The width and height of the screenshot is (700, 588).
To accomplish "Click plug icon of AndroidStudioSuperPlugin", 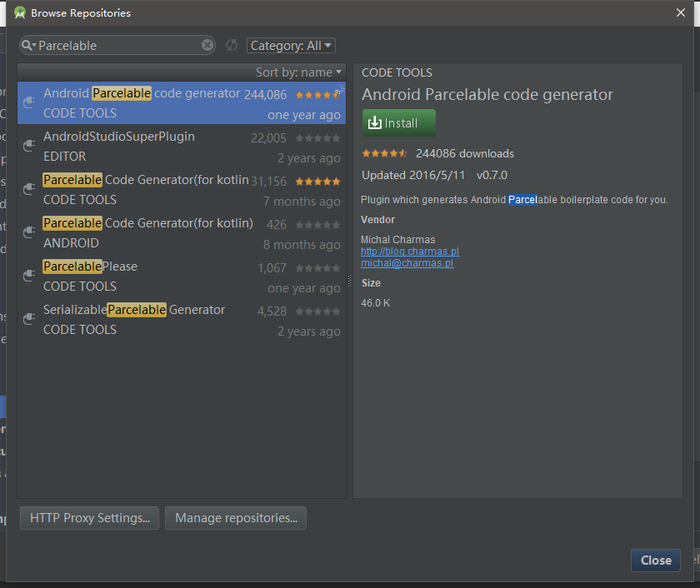I will point(29,147).
